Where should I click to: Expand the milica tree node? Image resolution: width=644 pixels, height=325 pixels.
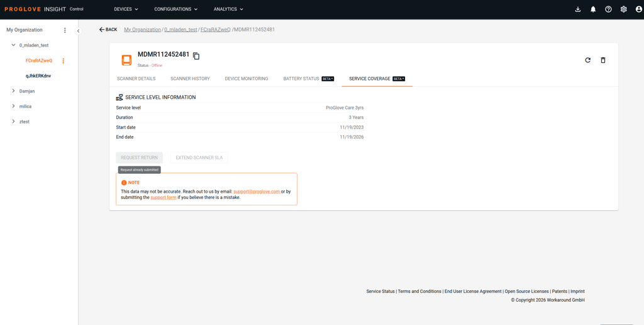point(13,106)
